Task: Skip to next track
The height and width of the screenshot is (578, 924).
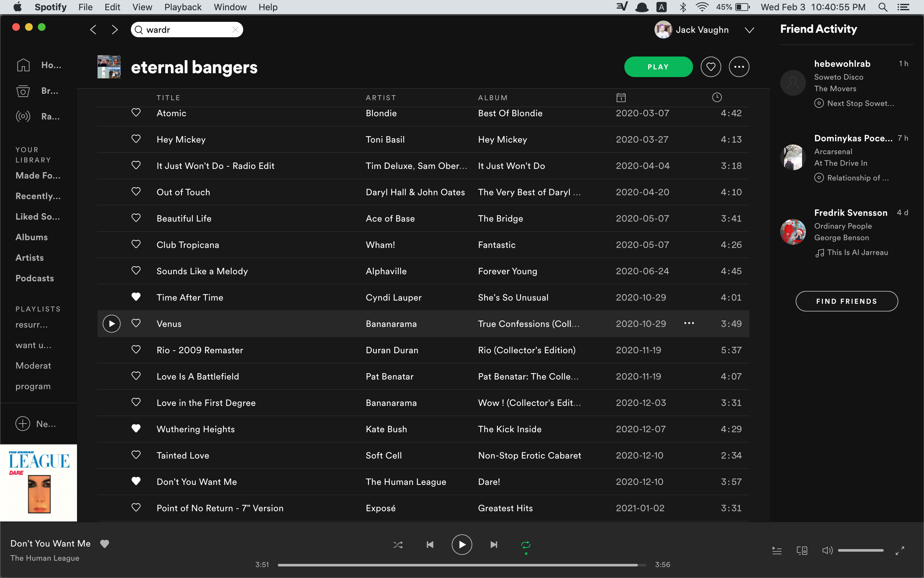Action: (x=494, y=545)
